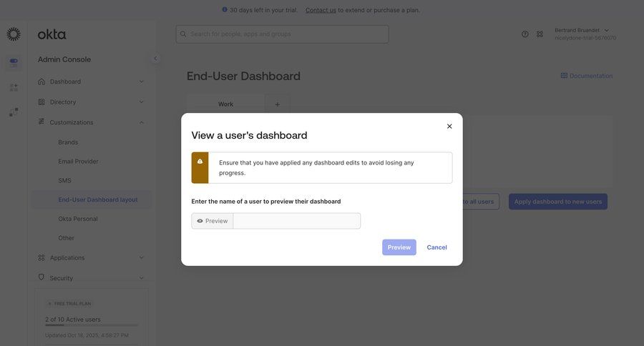Open the apps grid icon in header
This screenshot has height=346, width=644.
[x=540, y=34]
